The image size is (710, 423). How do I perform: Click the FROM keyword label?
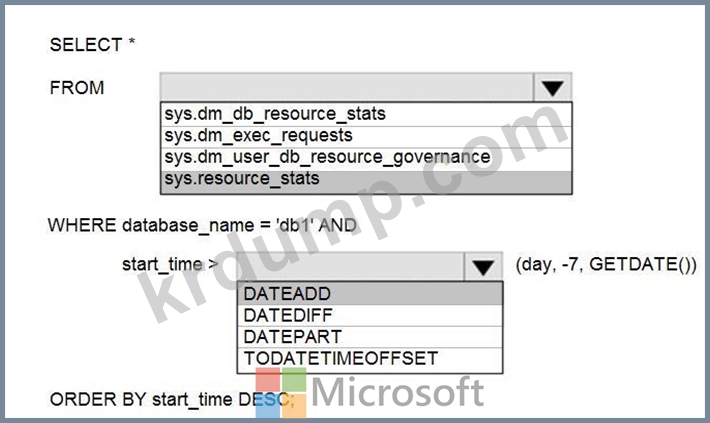[x=77, y=88]
